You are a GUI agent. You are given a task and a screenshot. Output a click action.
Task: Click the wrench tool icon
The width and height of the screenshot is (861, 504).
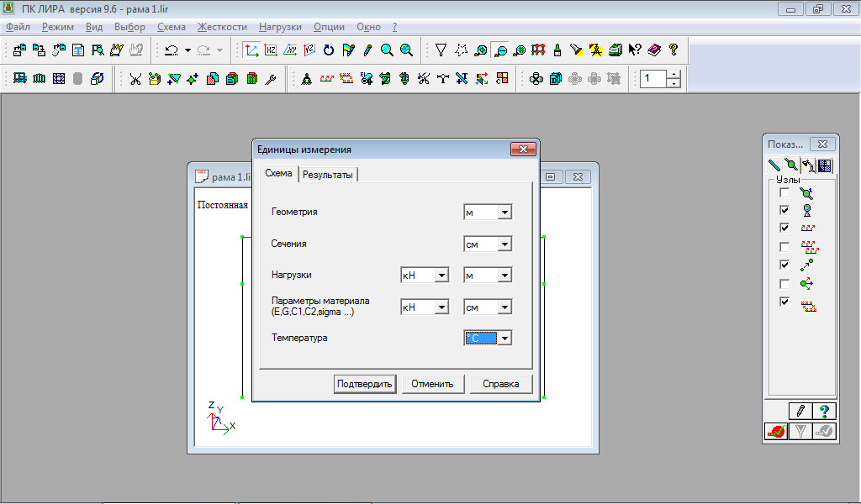[270, 79]
